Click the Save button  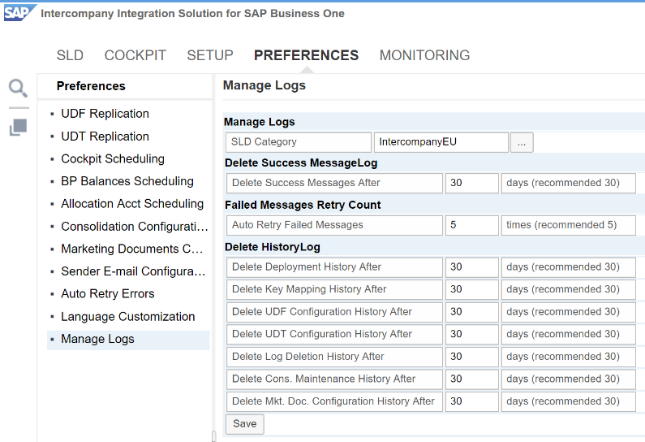244,424
